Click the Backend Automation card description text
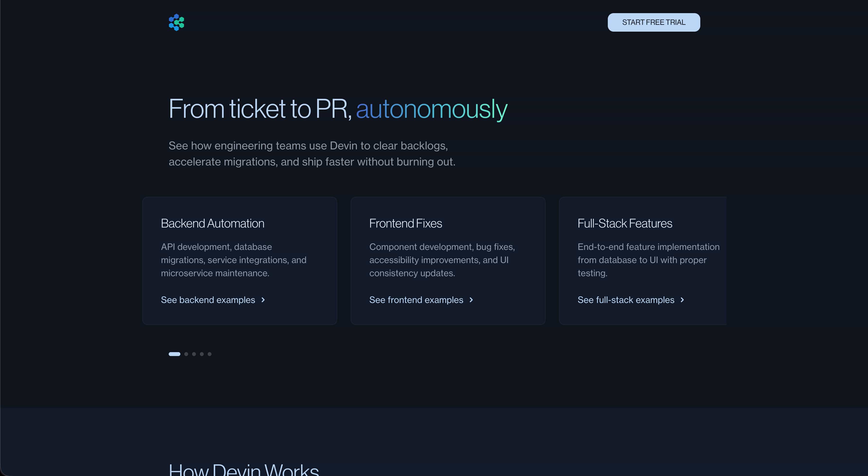Image resolution: width=868 pixels, height=476 pixels. tap(233, 260)
